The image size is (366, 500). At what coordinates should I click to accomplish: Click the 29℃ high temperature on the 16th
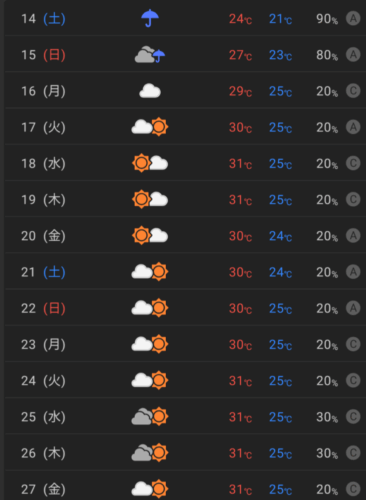click(x=240, y=91)
